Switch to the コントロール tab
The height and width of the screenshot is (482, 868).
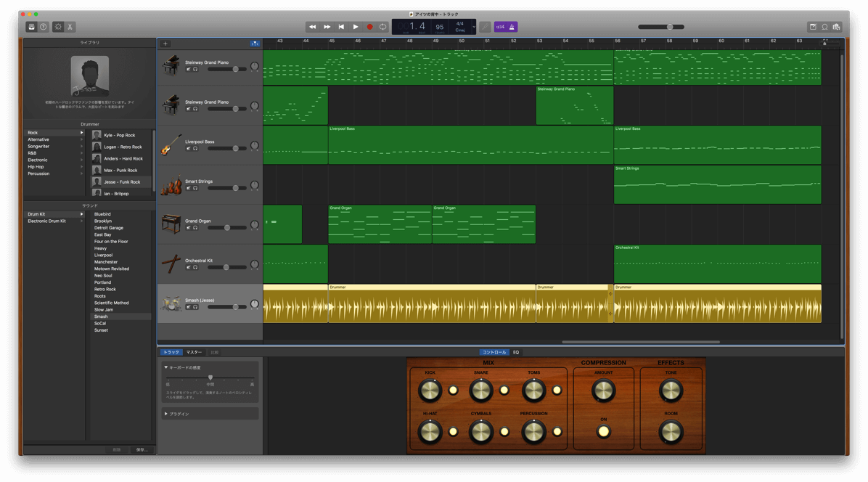tap(494, 352)
